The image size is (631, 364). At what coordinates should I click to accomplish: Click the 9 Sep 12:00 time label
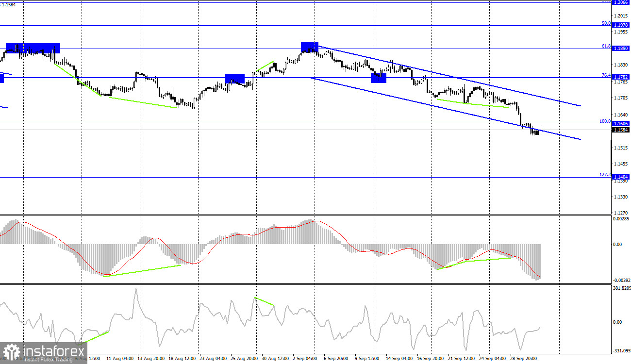pyautogui.click(x=368, y=359)
